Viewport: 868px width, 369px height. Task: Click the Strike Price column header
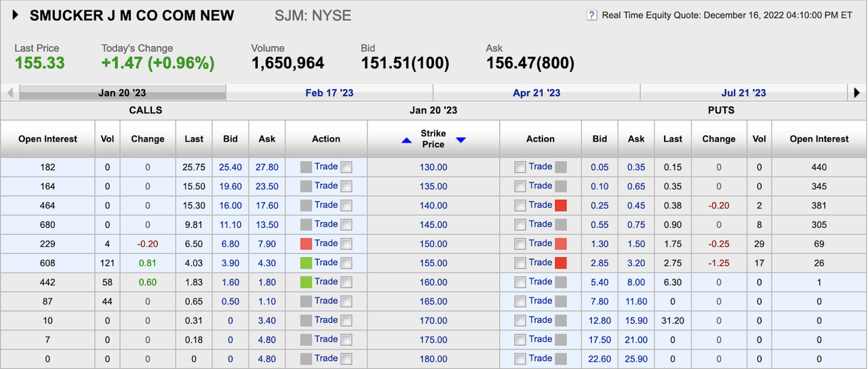point(433,139)
